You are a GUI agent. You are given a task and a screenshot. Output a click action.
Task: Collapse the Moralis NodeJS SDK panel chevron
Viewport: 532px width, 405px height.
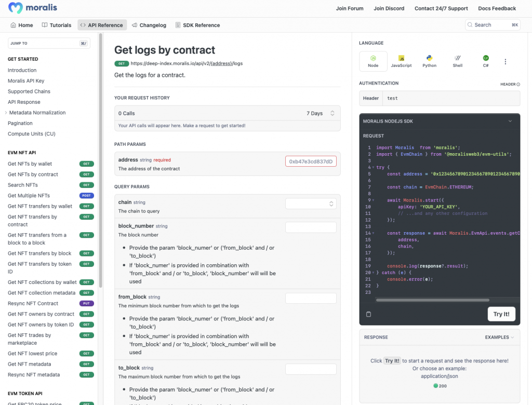tap(510, 122)
